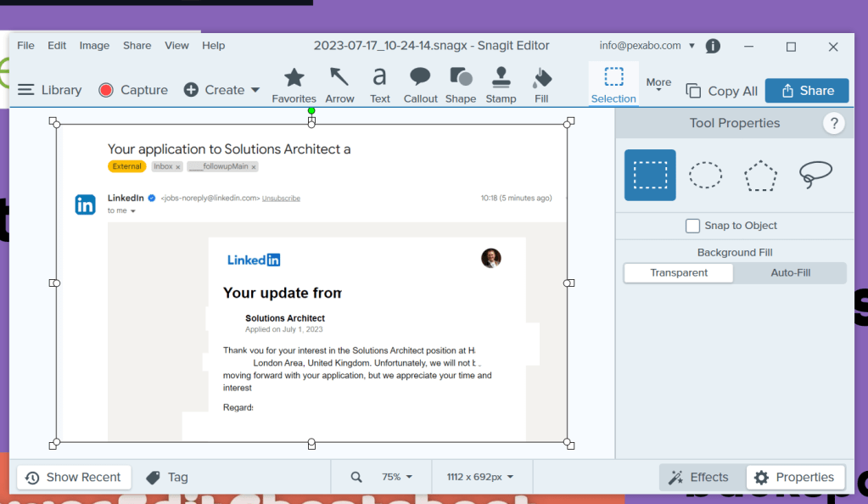868x504 pixels.
Task: Click the LinkedIn sender avatar icon
Action: (85, 205)
